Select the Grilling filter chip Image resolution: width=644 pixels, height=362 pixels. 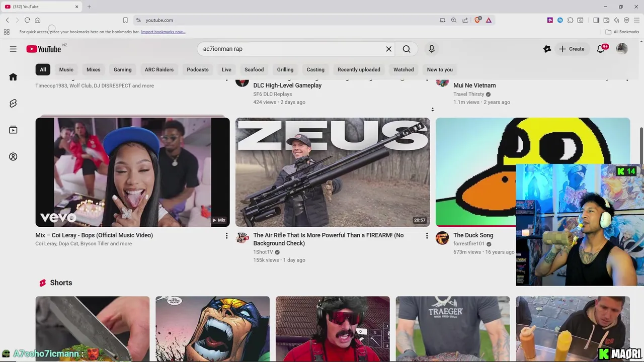285,69
